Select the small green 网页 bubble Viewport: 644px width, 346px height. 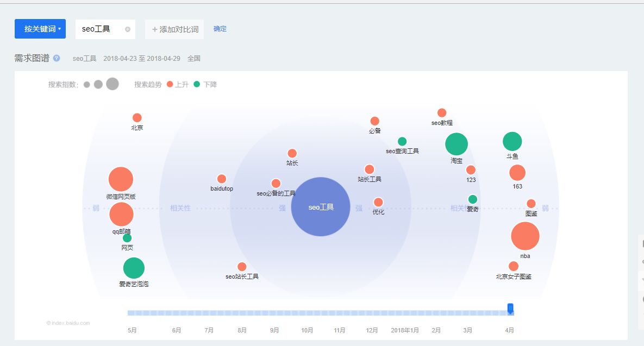coord(127,238)
